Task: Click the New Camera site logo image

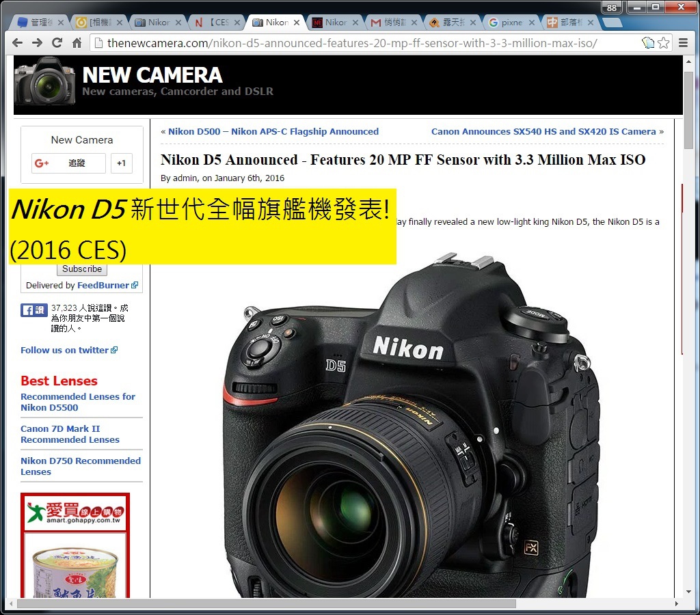Action: 44,82
